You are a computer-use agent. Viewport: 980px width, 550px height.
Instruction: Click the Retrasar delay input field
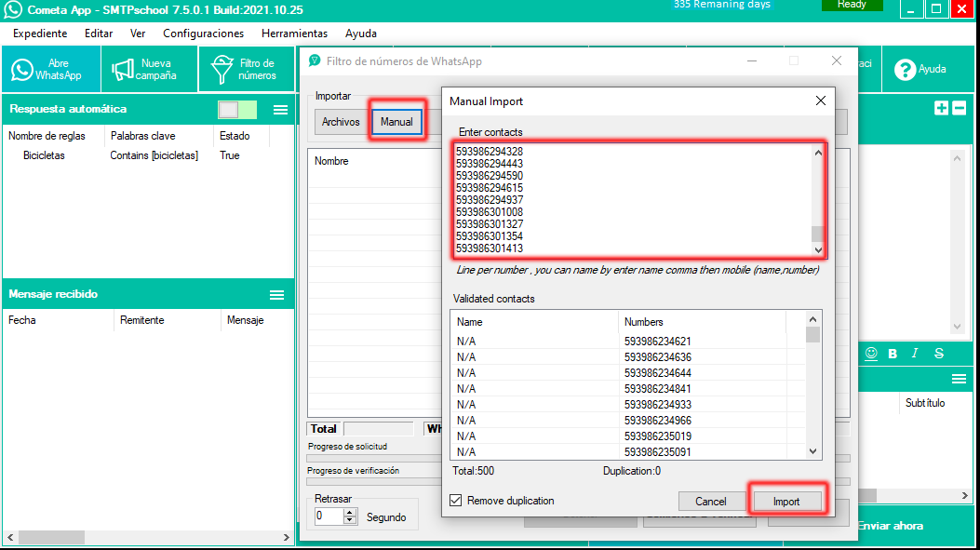click(329, 516)
